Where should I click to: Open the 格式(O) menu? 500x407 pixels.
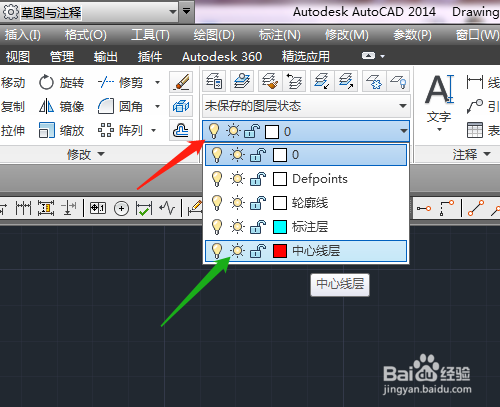point(86,35)
